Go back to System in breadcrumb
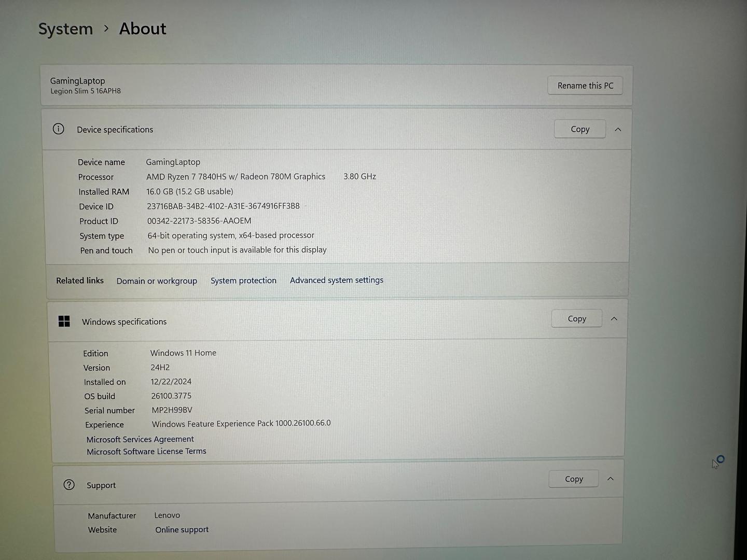Image resolution: width=747 pixels, height=560 pixels. pyautogui.click(x=65, y=29)
